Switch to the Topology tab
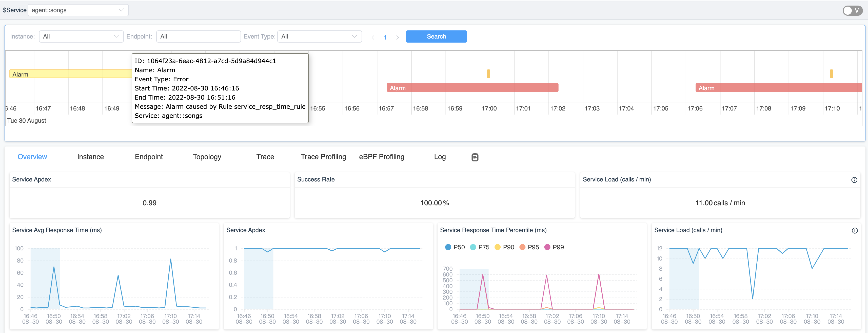 pos(207,157)
